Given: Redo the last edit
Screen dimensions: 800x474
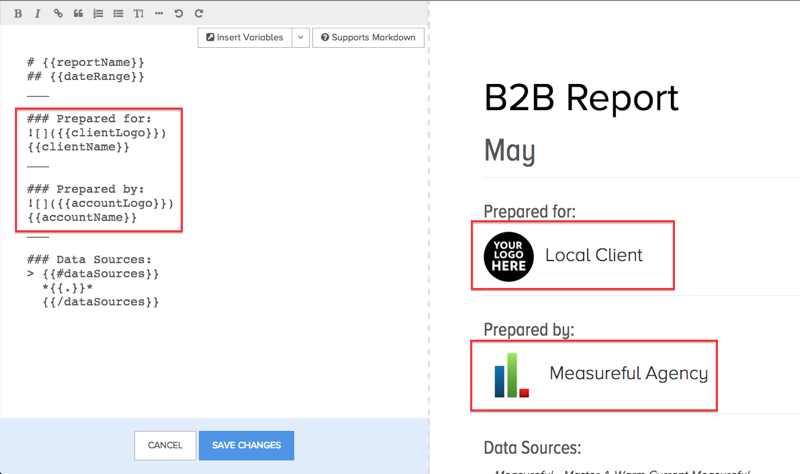Looking at the screenshot, I should pyautogui.click(x=199, y=13).
